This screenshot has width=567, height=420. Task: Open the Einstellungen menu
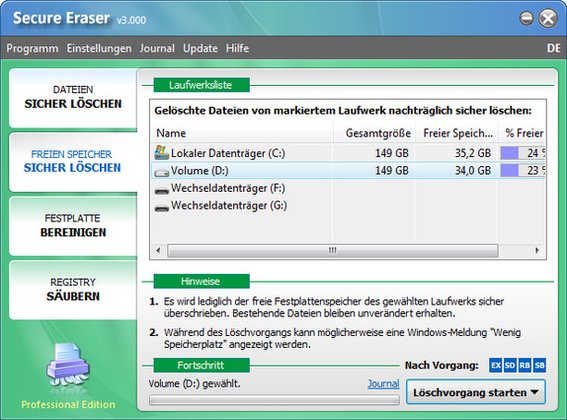(99, 48)
